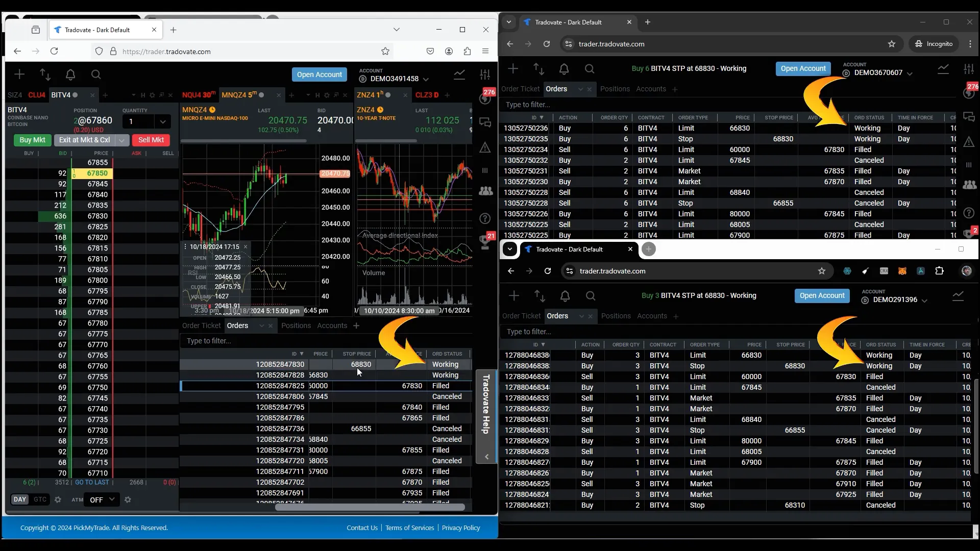Image resolution: width=980 pixels, height=551 pixels.
Task: Open the Privacy Policy link
Action: pos(461,528)
